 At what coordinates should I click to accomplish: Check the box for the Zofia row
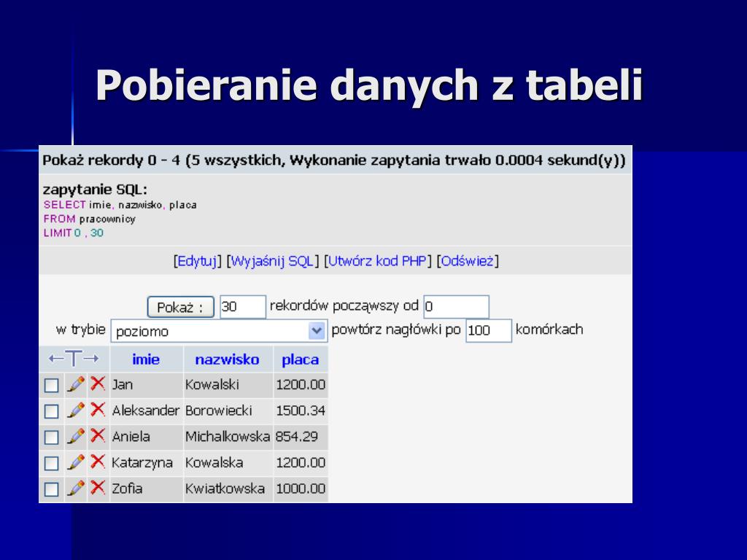[x=52, y=489]
